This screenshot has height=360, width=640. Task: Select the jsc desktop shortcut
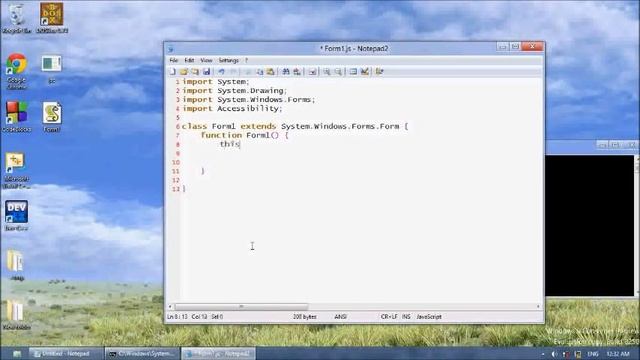click(x=51, y=69)
